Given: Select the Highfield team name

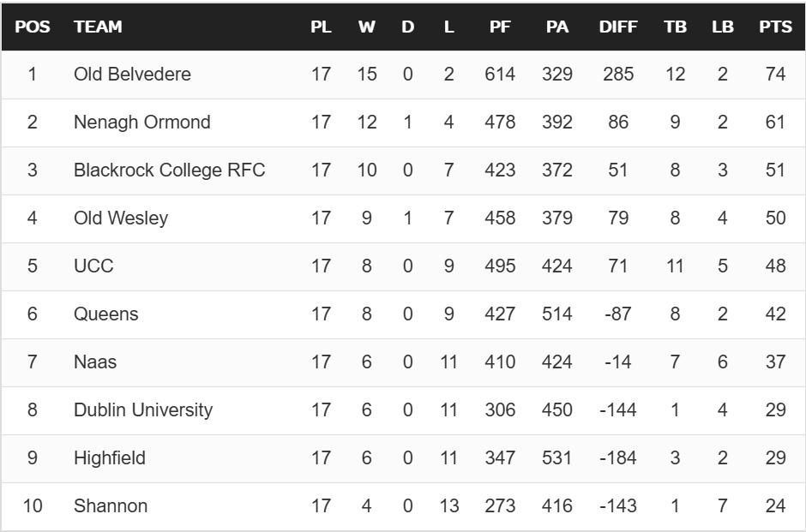Looking at the screenshot, I should (x=110, y=458).
